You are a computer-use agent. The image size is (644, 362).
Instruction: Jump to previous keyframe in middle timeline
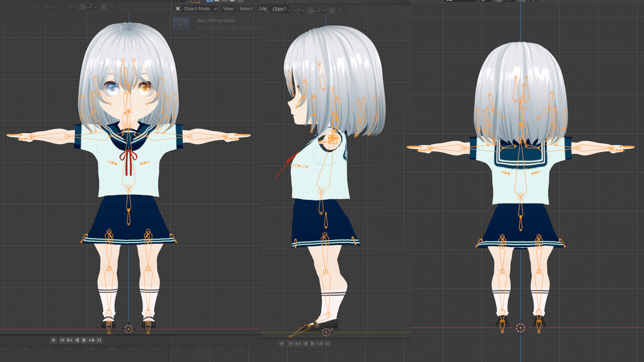coord(298,344)
